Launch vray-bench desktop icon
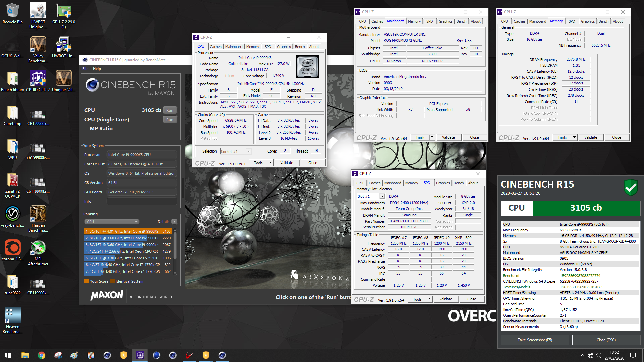Screen dimensions: 644x362 [x=12, y=217]
